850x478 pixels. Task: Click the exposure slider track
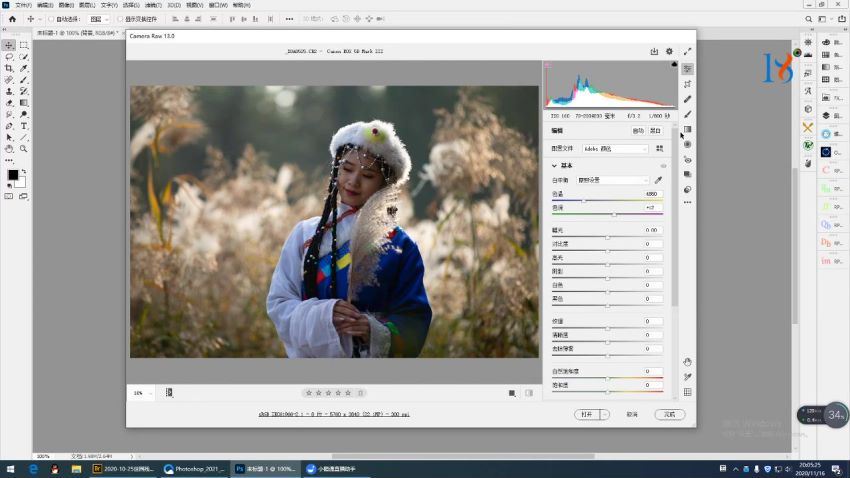point(607,237)
